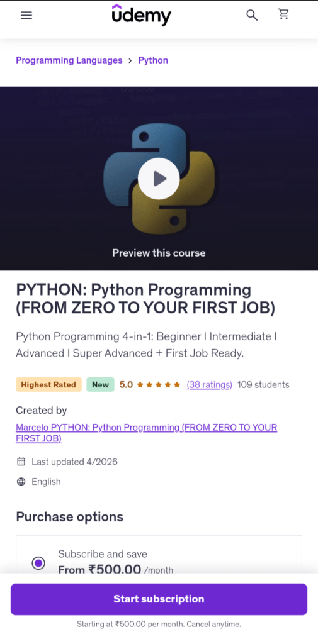Viewport: 318px width, 644px height.
Task: Click the English language label
Action: (46, 482)
